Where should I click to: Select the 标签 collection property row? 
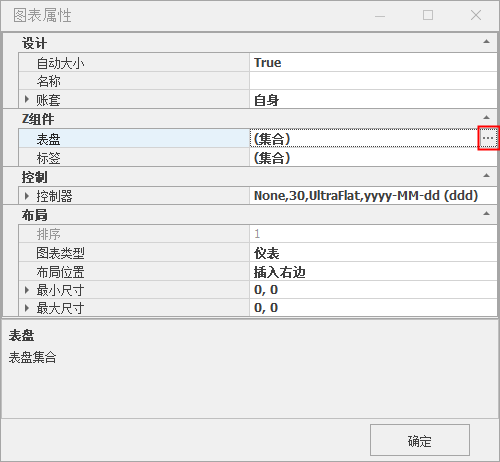click(x=258, y=157)
